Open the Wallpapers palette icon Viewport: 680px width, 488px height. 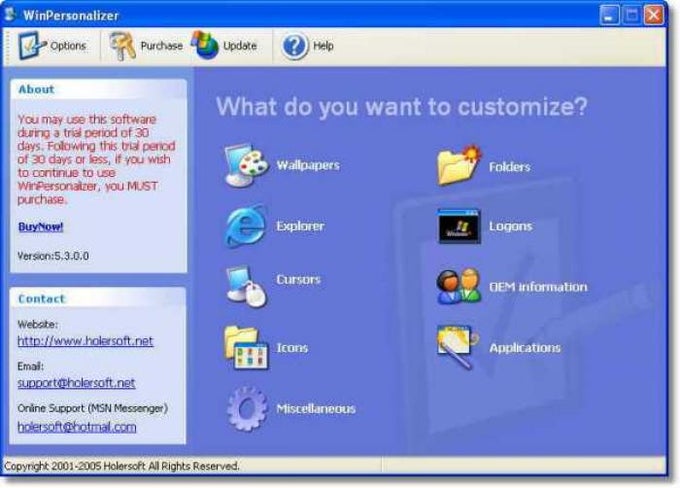click(x=246, y=166)
